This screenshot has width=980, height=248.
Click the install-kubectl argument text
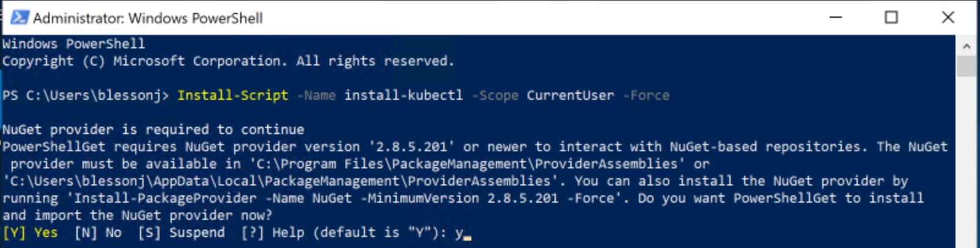point(403,96)
